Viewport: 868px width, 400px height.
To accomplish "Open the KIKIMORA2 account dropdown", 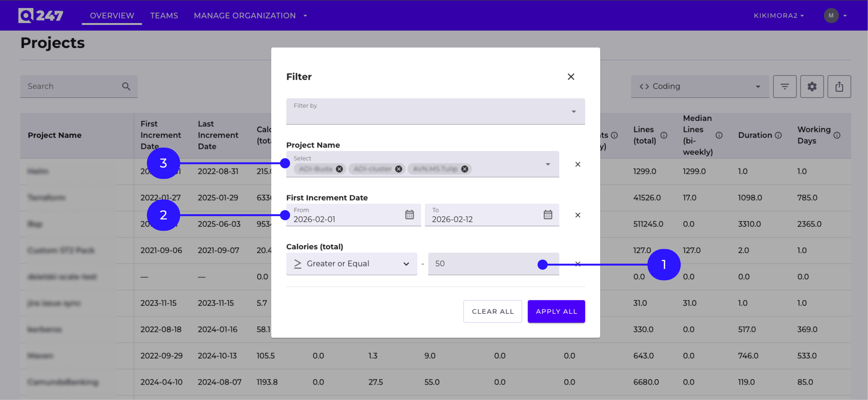I will tap(779, 16).
